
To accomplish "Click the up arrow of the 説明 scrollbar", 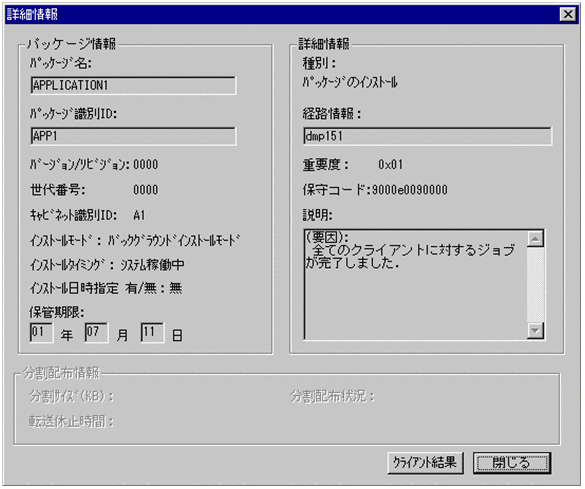I will (535, 239).
